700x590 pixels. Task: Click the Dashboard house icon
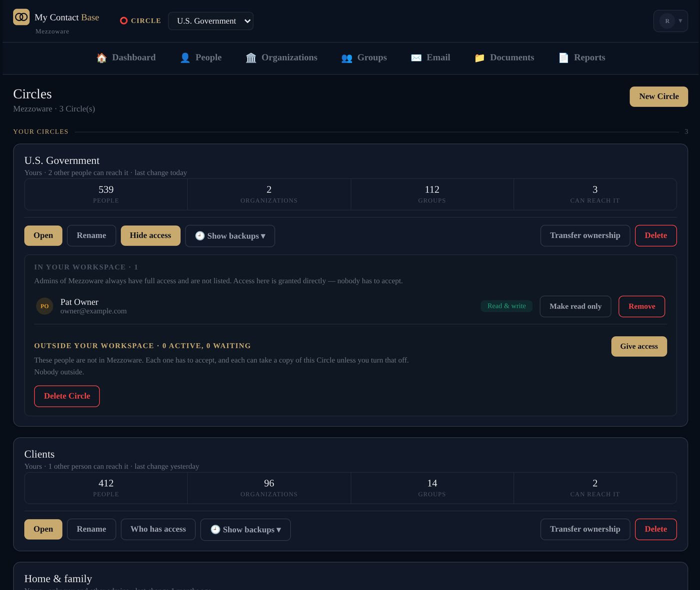point(101,58)
